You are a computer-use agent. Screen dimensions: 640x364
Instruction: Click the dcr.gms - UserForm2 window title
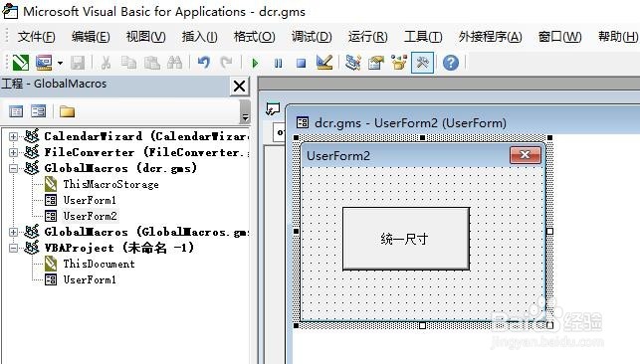pos(411,122)
